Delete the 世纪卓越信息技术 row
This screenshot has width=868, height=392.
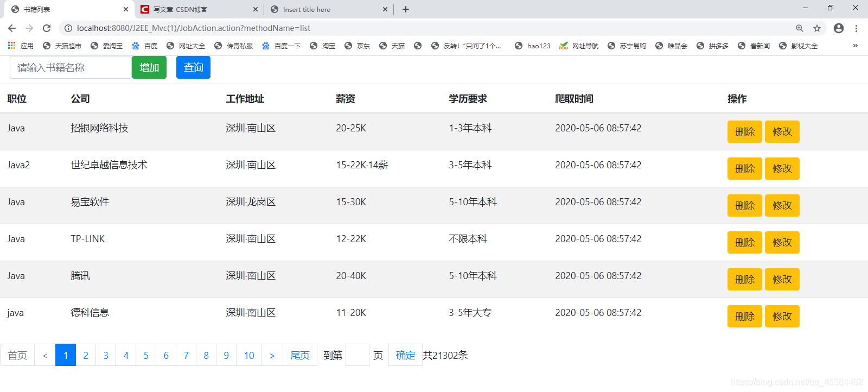pos(745,168)
